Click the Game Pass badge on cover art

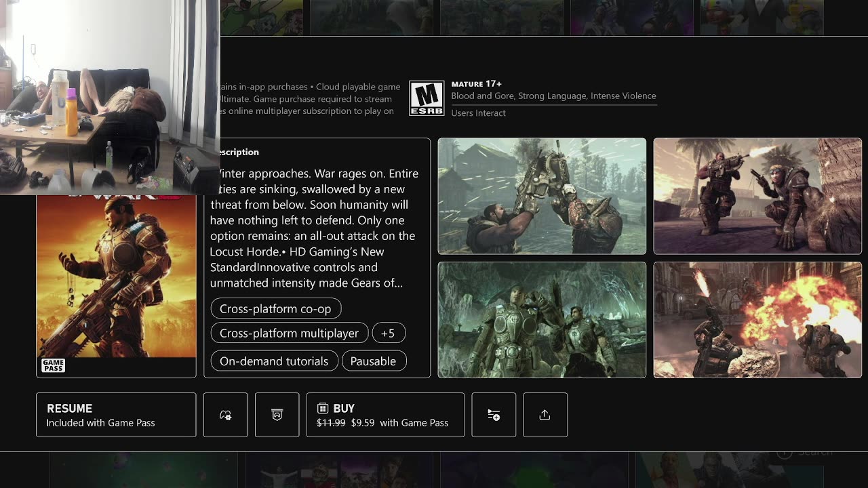(54, 366)
